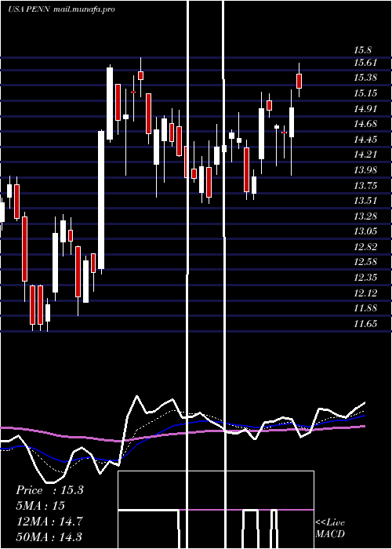Click the 14.45 price axis label
The width and height of the screenshot is (392, 549).
(x=365, y=140)
